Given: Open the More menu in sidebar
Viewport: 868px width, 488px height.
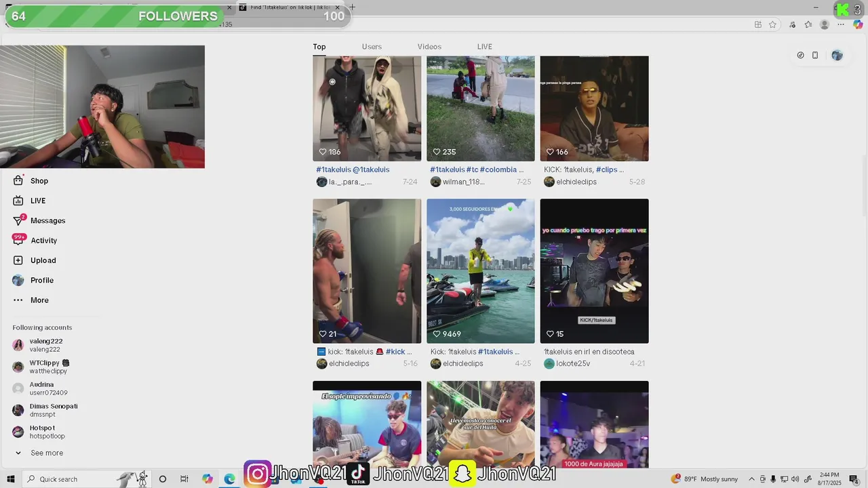Looking at the screenshot, I should tap(31, 300).
